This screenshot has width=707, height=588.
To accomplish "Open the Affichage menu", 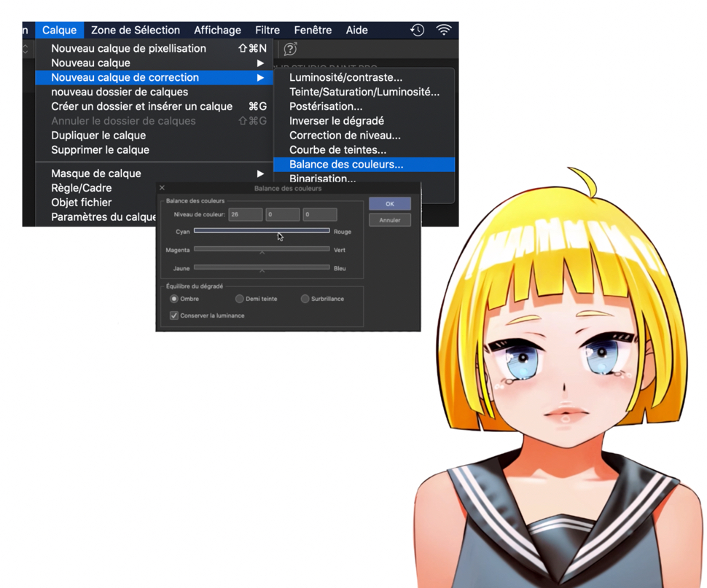I will pos(217,30).
